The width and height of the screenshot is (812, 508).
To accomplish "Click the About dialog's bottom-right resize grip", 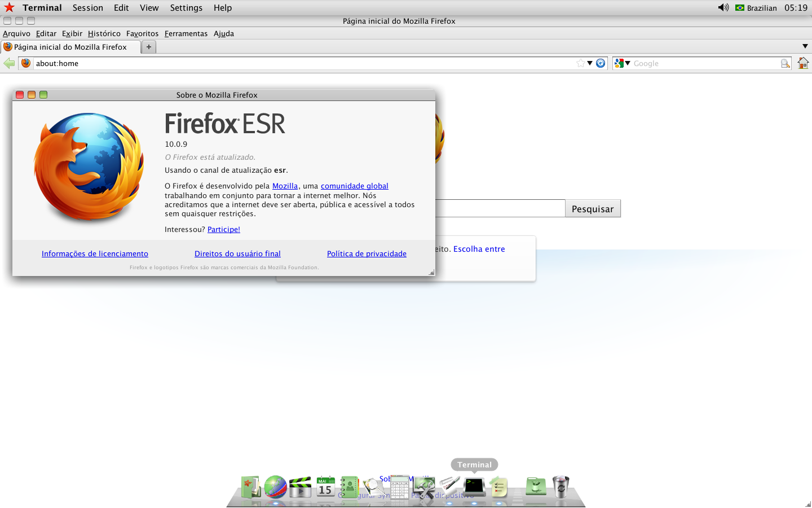I will [x=431, y=273].
